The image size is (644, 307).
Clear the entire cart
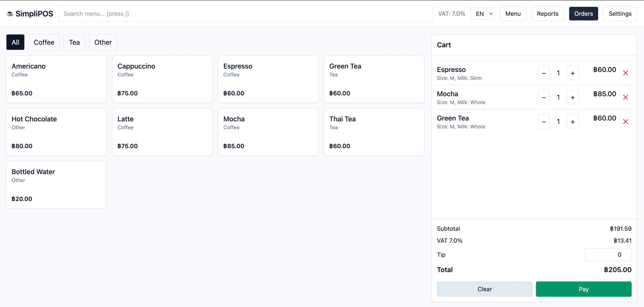coord(484,289)
